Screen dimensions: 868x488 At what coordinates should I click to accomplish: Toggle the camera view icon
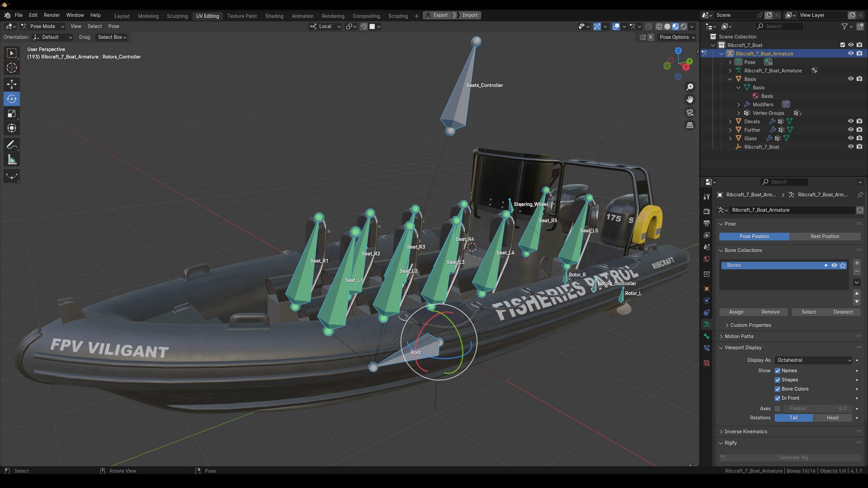[690, 112]
